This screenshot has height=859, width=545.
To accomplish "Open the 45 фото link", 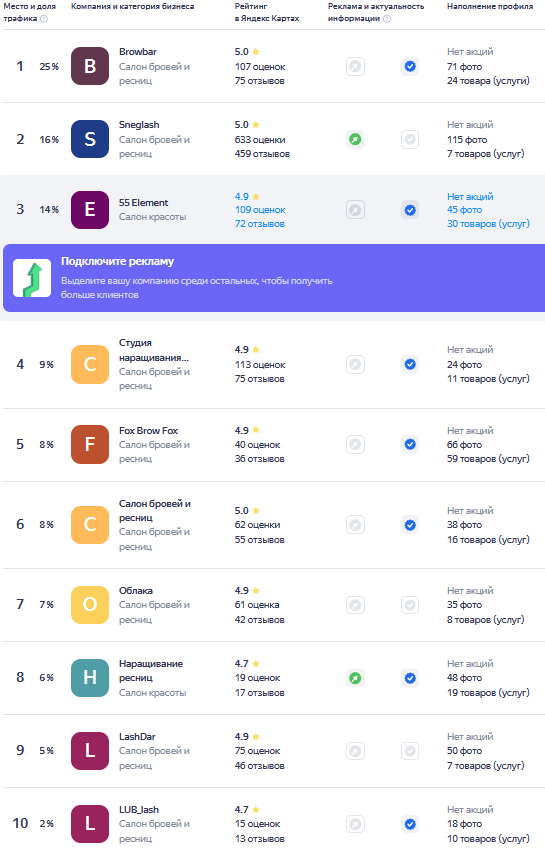I will click(464, 210).
